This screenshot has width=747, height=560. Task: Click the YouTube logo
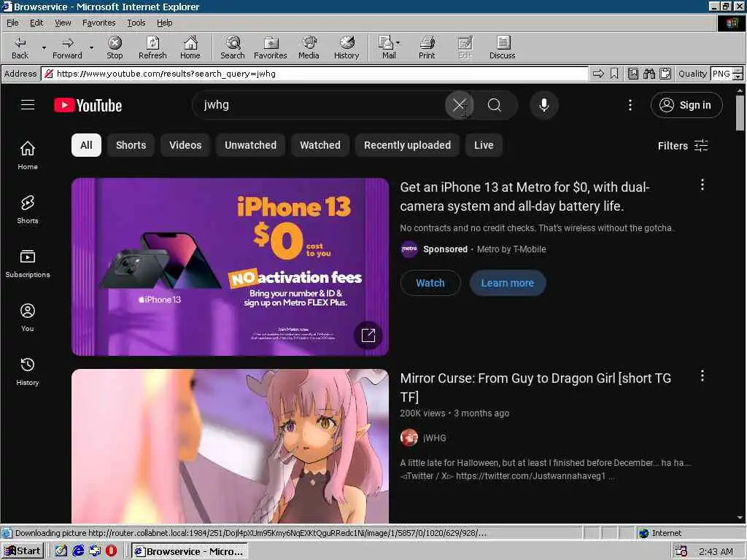point(88,105)
